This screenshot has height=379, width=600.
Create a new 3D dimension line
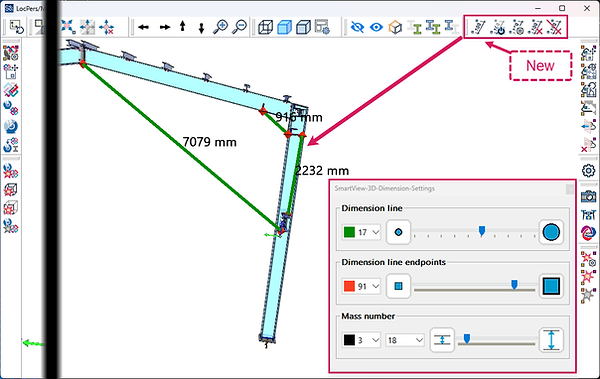click(x=478, y=27)
